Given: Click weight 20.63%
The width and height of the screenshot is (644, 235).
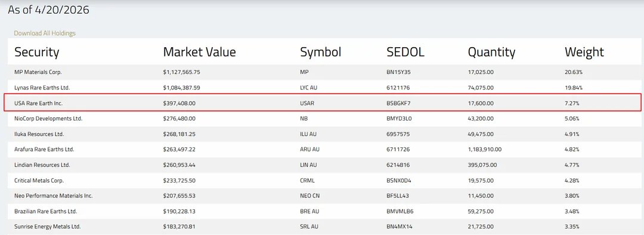Looking at the screenshot, I should 574,72.
